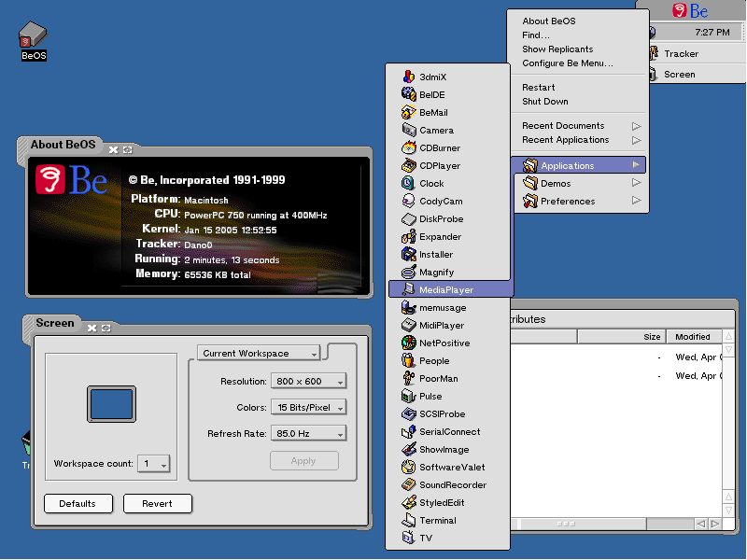Click the Size column header

click(621, 337)
